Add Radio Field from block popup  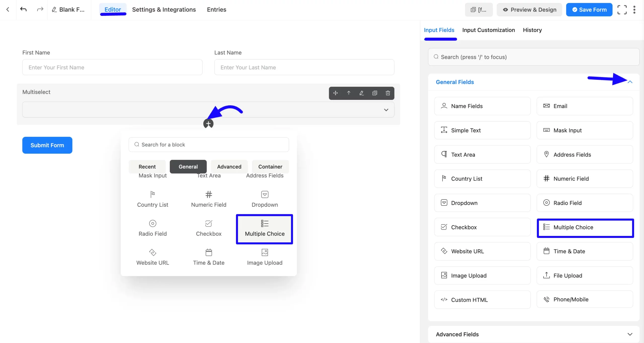tap(152, 228)
